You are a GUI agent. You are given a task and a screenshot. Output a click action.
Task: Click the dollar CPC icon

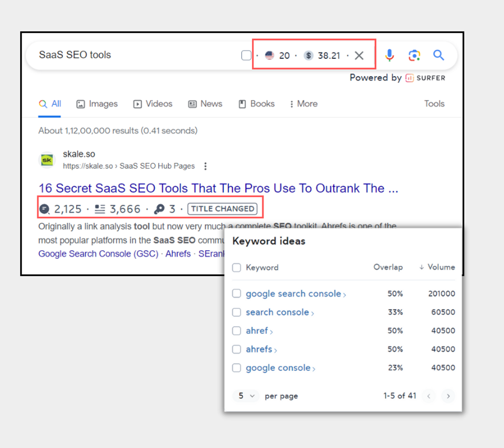click(x=309, y=55)
